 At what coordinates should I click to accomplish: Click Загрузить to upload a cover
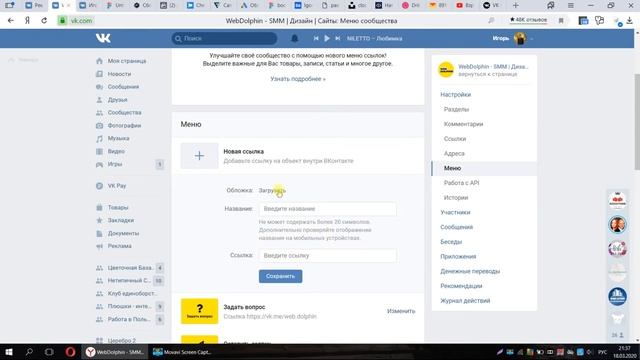tap(272, 190)
